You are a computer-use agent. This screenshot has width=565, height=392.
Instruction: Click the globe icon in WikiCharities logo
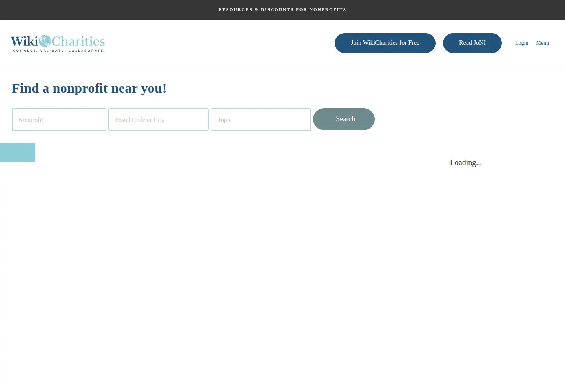[x=45, y=41]
